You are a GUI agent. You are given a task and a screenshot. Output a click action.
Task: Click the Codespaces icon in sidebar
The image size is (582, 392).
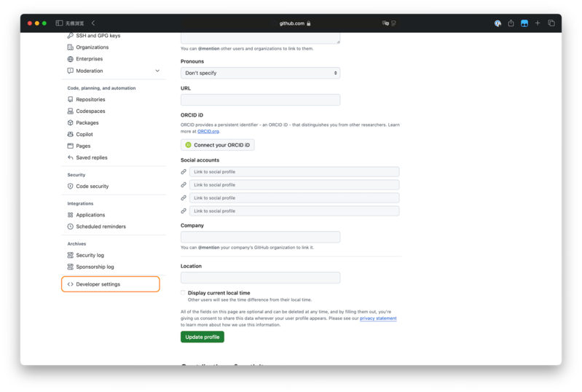coord(70,111)
